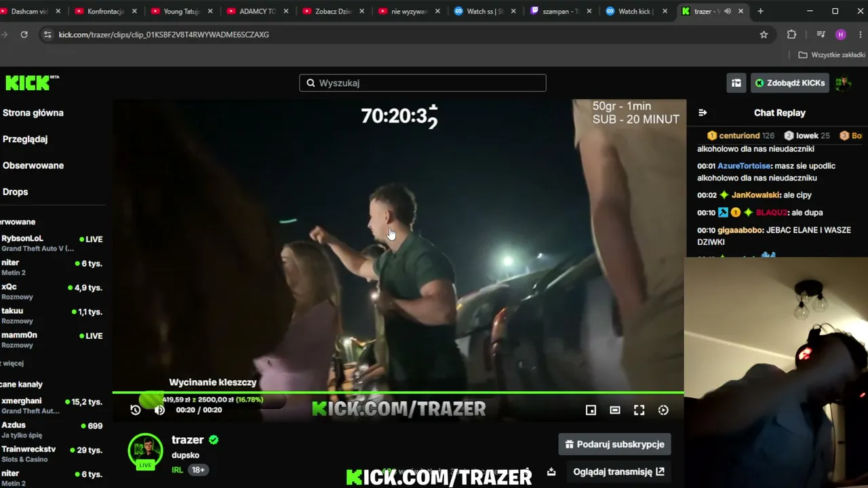The height and width of the screenshot is (488, 868).
Task: Close the Dashcam browser tab
Action: 58,12
